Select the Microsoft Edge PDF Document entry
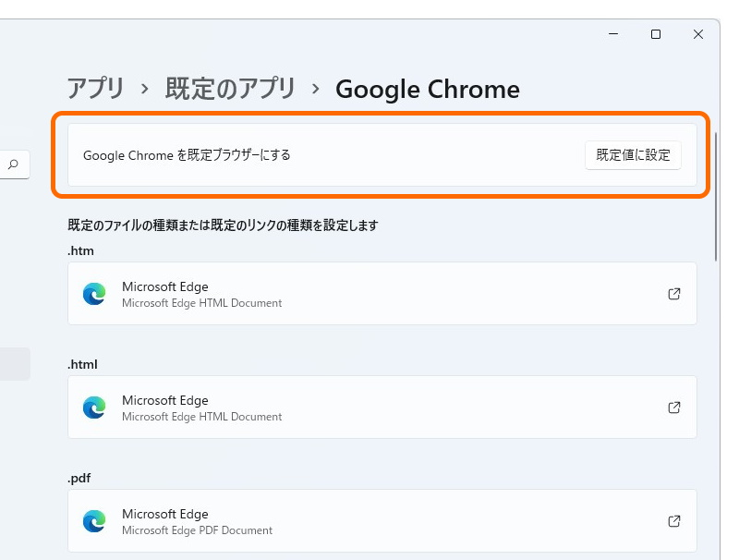This screenshot has width=739, height=560. pyautogui.click(x=382, y=521)
